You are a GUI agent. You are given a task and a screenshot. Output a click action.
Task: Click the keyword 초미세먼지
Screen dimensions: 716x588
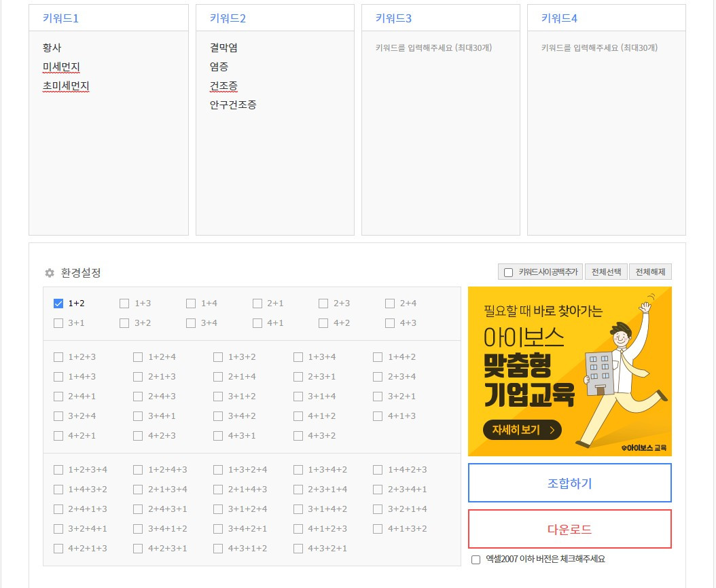(66, 86)
